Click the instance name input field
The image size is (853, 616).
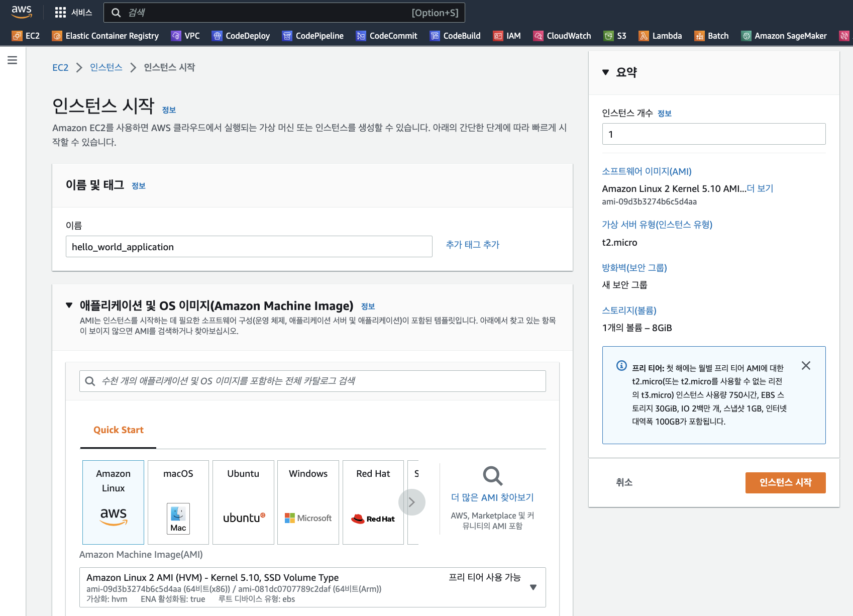pos(249,247)
